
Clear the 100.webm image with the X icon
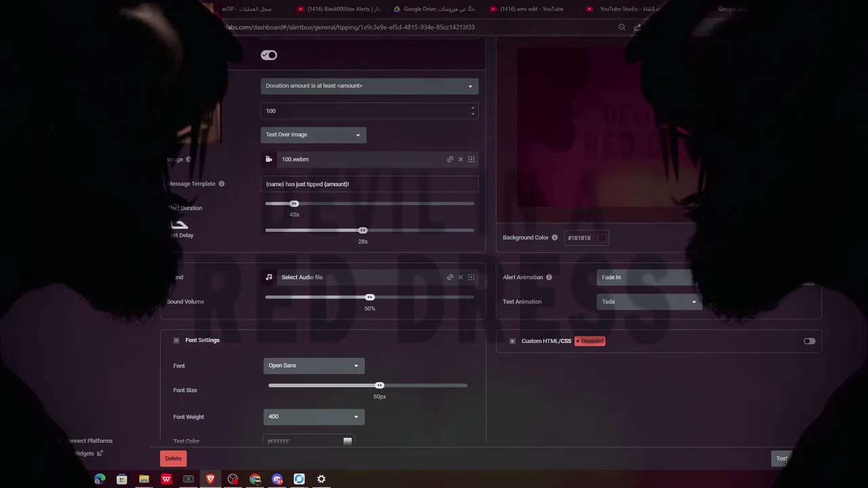pyautogui.click(x=460, y=159)
